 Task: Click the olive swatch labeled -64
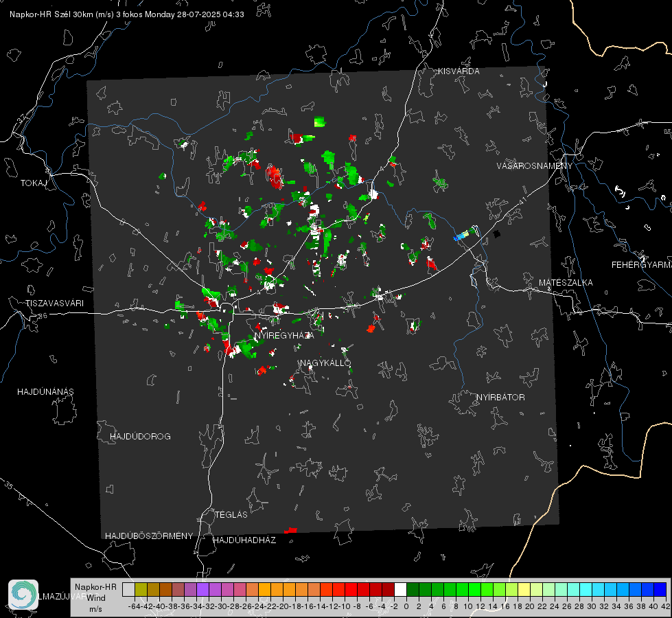141,589
